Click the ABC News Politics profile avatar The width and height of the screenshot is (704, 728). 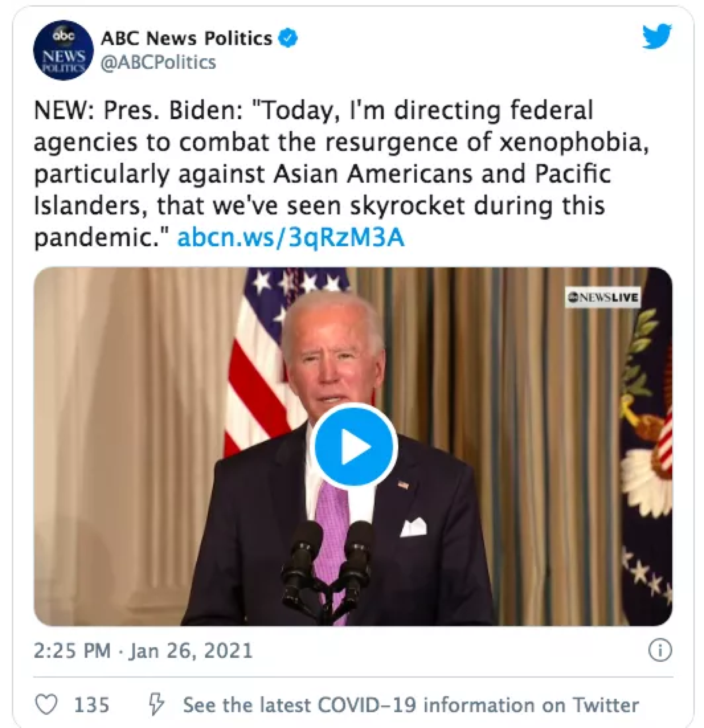click(x=63, y=50)
